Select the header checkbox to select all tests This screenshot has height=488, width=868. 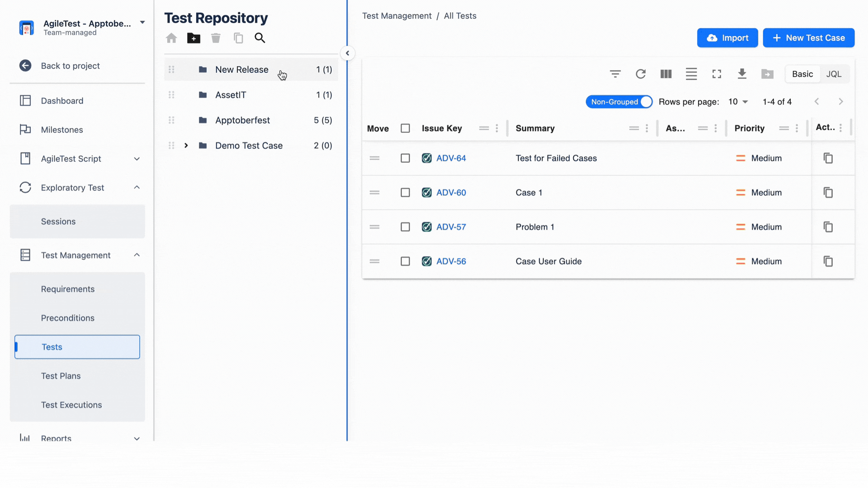click(x=405, y=128)
